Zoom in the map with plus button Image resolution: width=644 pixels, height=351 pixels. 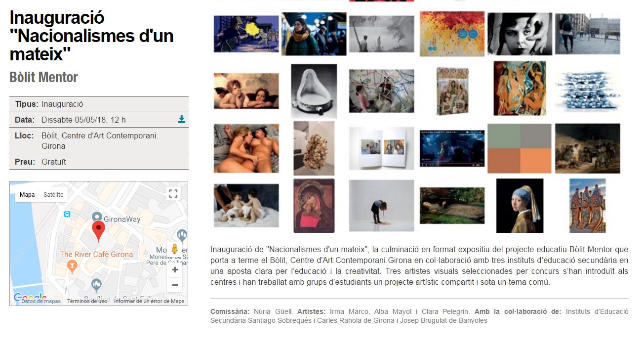click(x=175, y=269)
